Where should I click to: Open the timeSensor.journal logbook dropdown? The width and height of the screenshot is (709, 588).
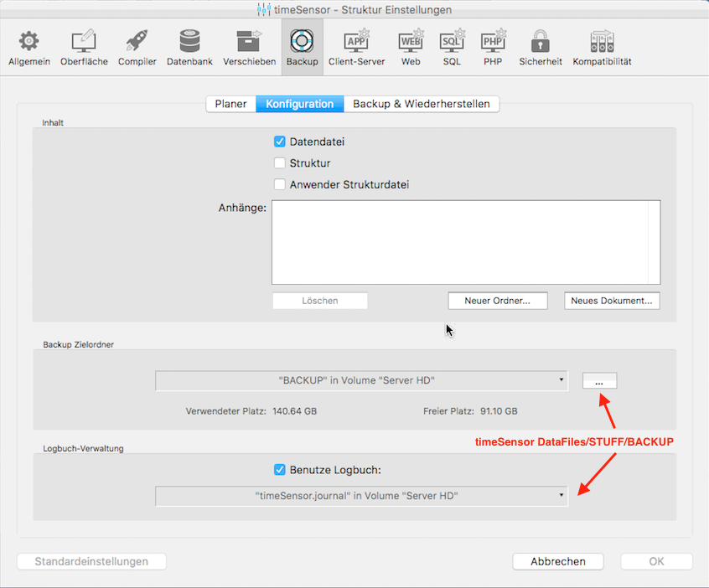click(x=361, y=496)
